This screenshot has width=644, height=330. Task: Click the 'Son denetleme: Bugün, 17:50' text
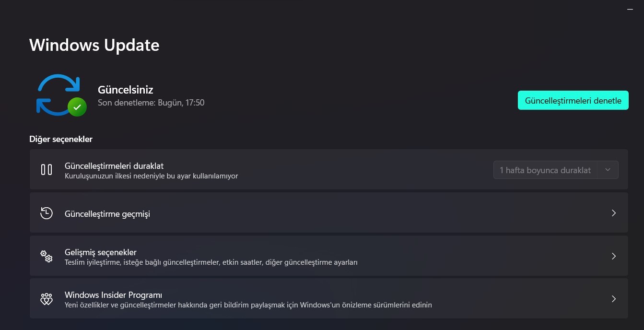(x=151, y=103)
